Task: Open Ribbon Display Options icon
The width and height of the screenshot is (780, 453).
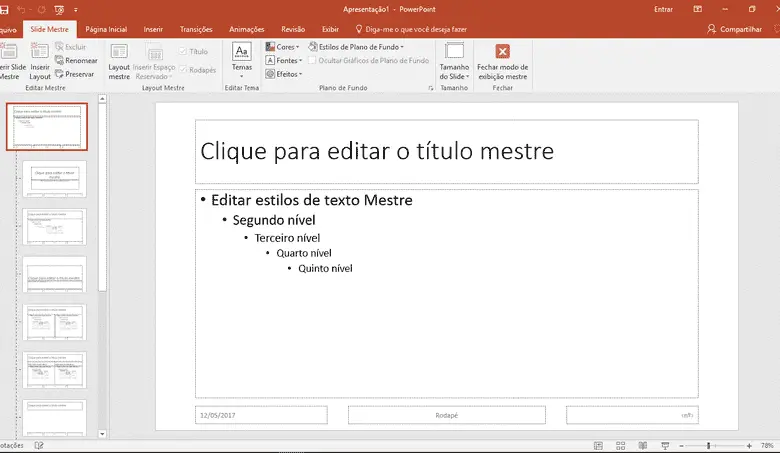Action: click(698, 9)
